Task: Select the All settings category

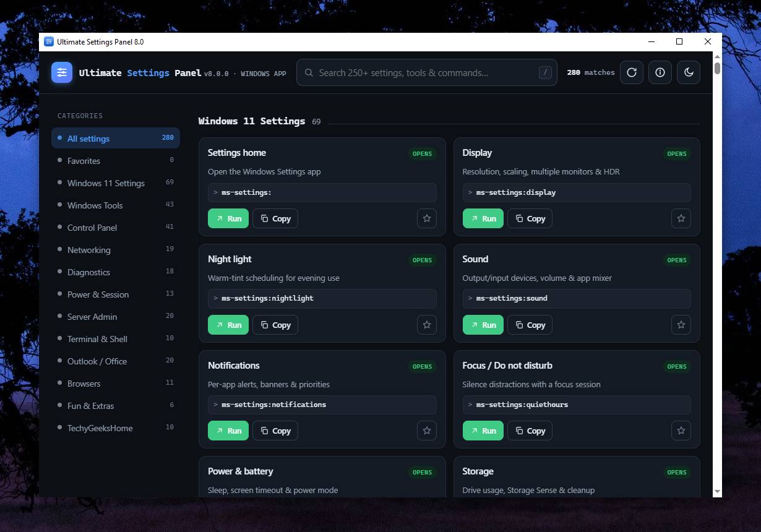Action: click(x=116, y=138)
